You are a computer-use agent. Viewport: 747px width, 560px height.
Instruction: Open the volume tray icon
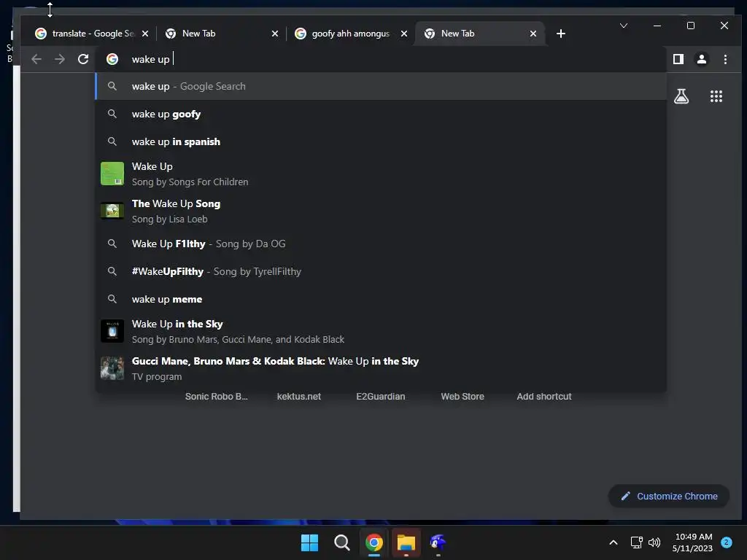654,542
